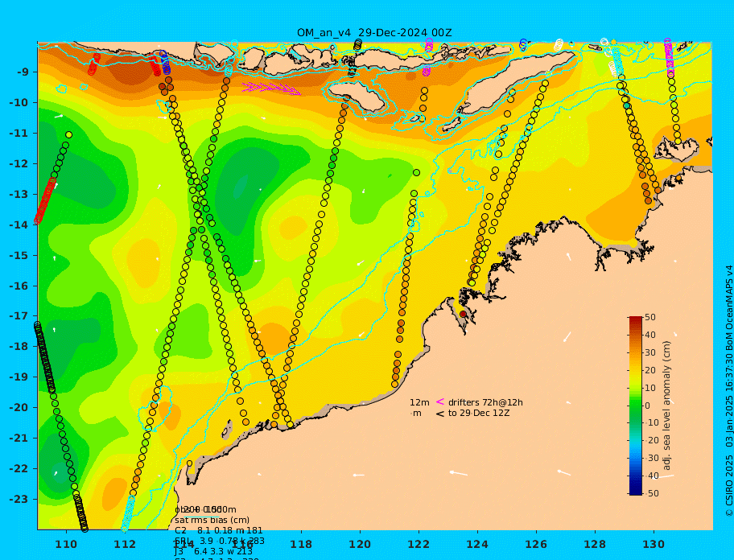734x560 pixels.
Task: Click the latitude axis label -14
Action: [x=21, y=224]
